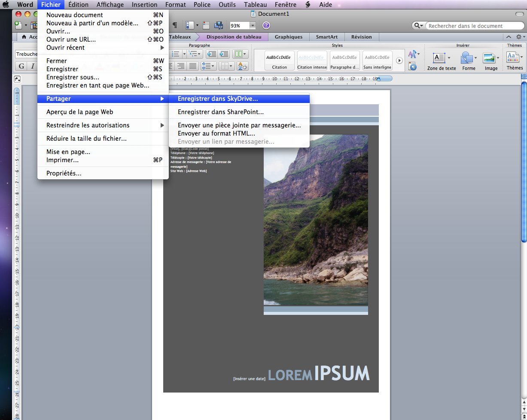
Task: Toggle Bold (G) formatting button
Action: coord(21,66)
